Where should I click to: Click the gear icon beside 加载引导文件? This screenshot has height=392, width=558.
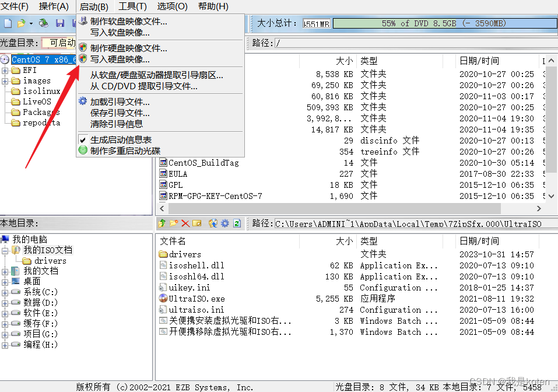(83, 101)
